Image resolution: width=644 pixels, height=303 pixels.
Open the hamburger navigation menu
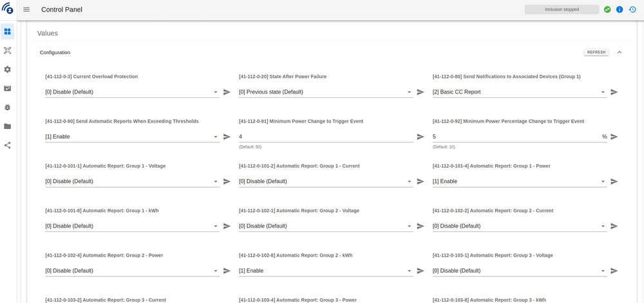[x=26, y=10]
